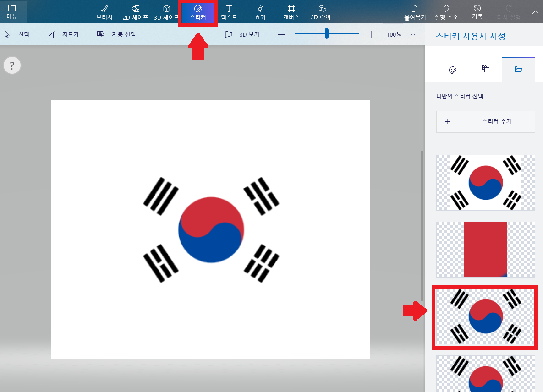Click the 스티커 추가 button
This screenshot has width=543, height=392.
pyautogui.click(x=486, y=121)
